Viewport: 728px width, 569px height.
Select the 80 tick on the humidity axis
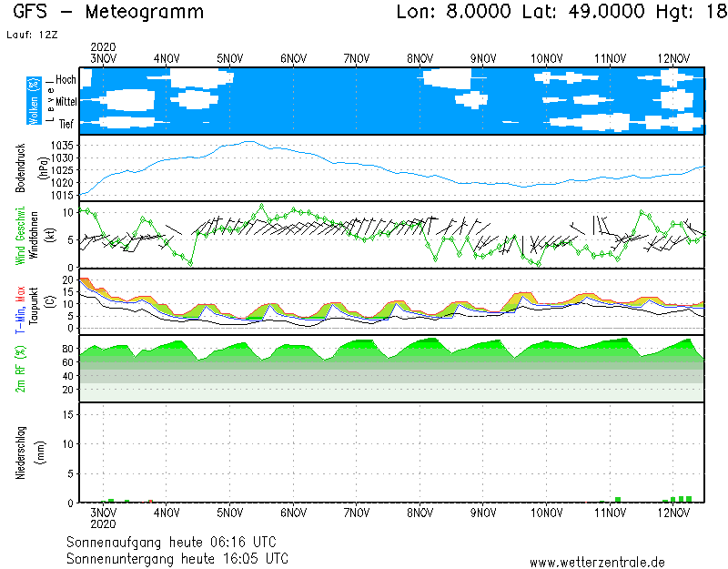(x=68, y=349)
